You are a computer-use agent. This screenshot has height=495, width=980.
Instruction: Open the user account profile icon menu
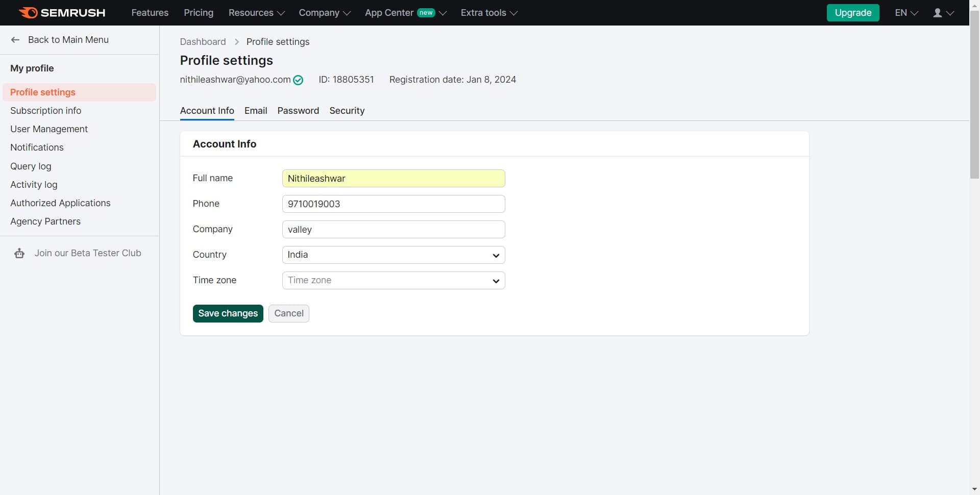click(x=943, y=13)
